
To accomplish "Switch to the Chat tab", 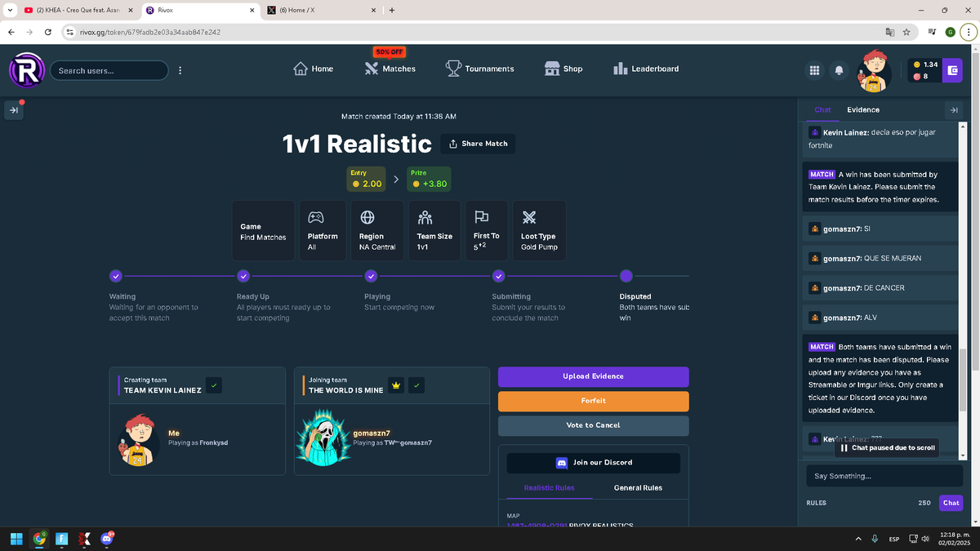I will (822, 109).
